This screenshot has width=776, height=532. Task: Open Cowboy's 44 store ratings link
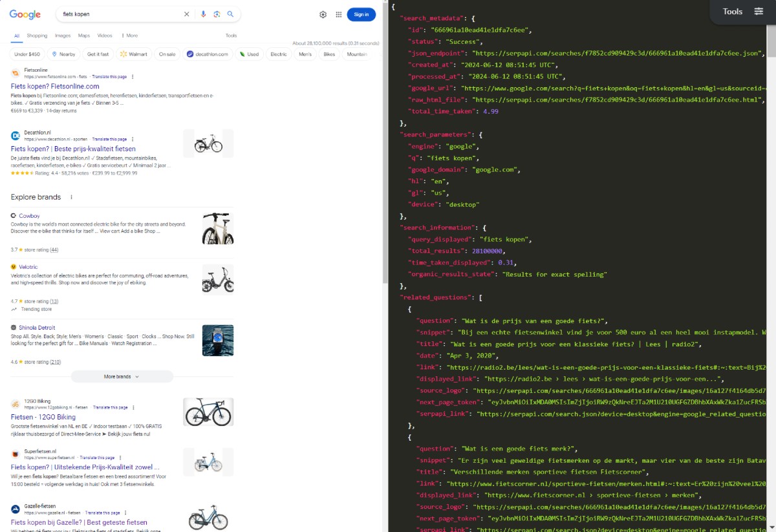click(54, 250)
